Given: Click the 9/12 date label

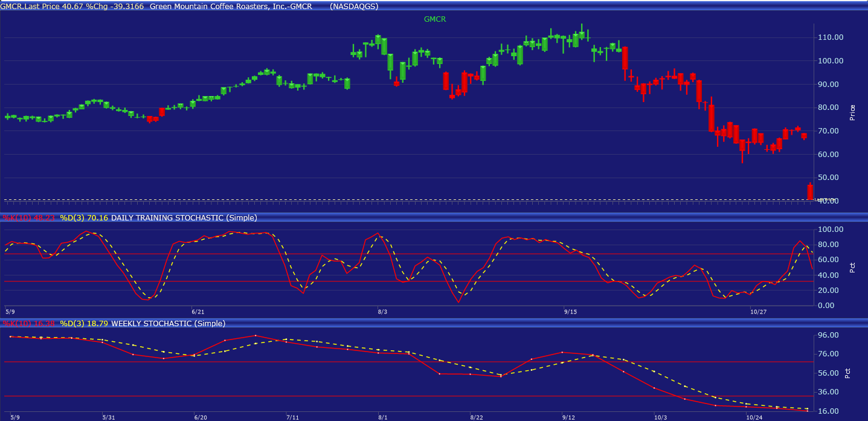Looking at the screenshot, I should tap(569, 417).
